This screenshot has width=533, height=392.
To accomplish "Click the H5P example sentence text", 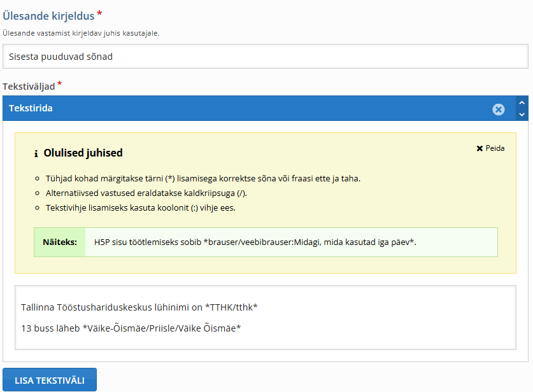I will 255,242.
